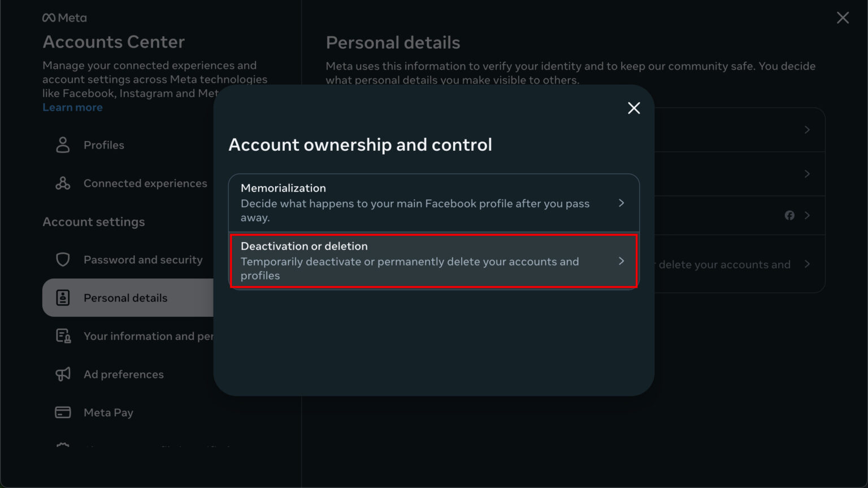Viewport: 868px width, 488px height.
Task: Close the Account ownership and control dialog
Action: pos(633,108)
